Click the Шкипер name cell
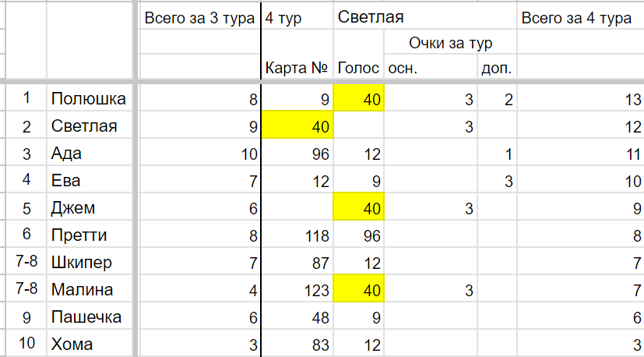644x357 pixels. pyautogui.click(x=90, y=261)
